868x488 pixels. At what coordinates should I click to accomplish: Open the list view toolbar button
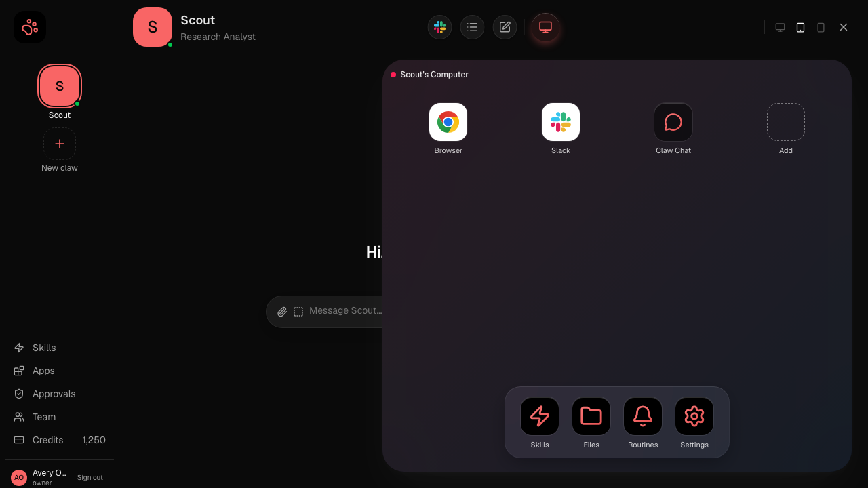click(x=473, y=27)
